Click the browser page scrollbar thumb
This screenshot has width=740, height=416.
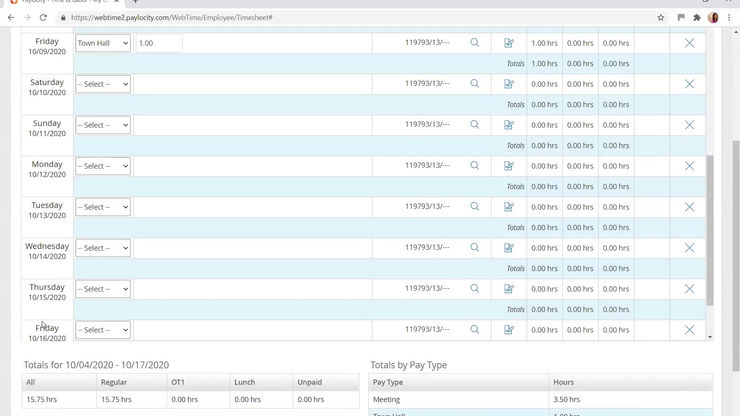click(x=736, y=255)
